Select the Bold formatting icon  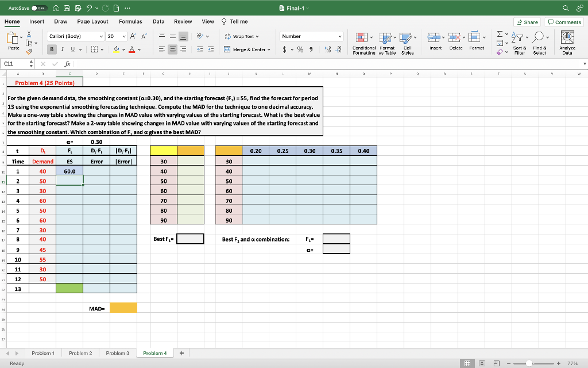(x=52, y=49)
